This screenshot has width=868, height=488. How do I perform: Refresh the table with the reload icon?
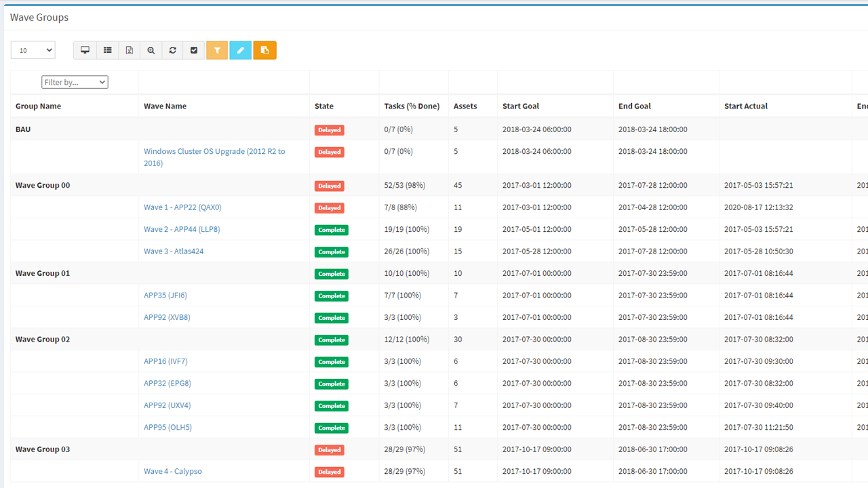(x=173, y=50)
